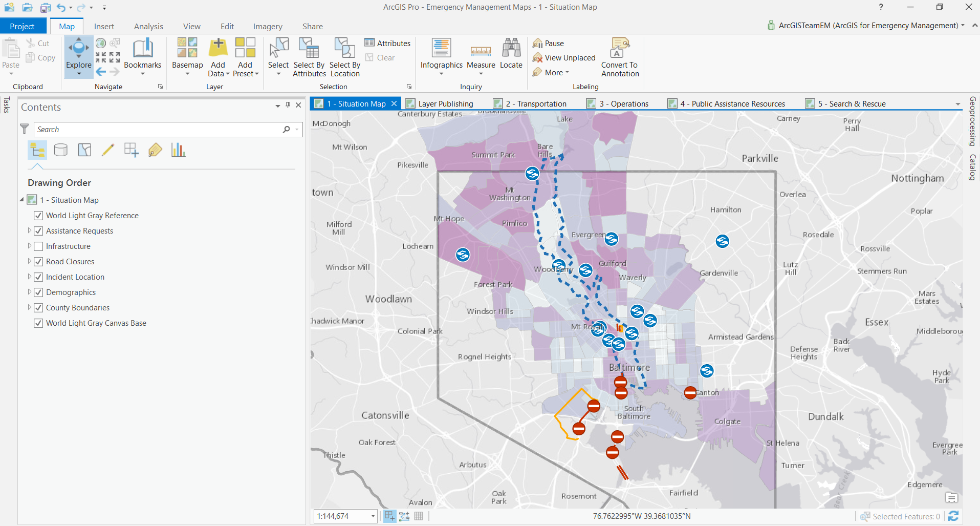
Task: Expand the Demographics layer
Action: coord(29,292)
